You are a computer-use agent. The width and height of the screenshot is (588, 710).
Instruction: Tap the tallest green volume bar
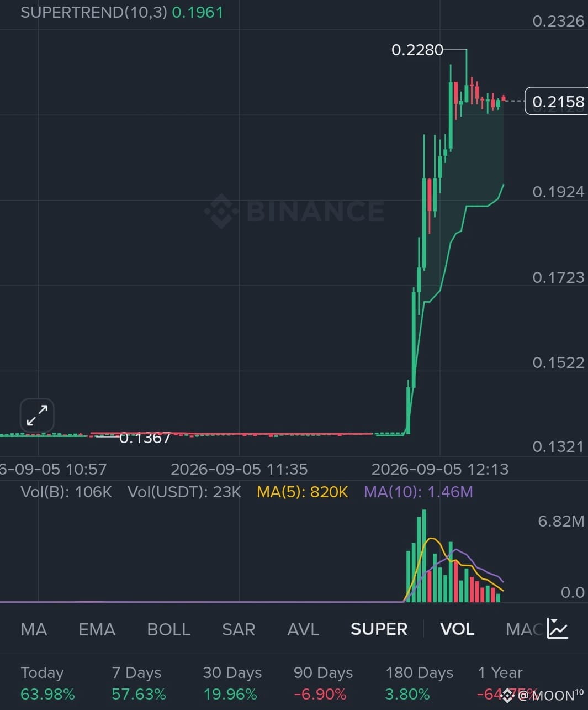424,556
